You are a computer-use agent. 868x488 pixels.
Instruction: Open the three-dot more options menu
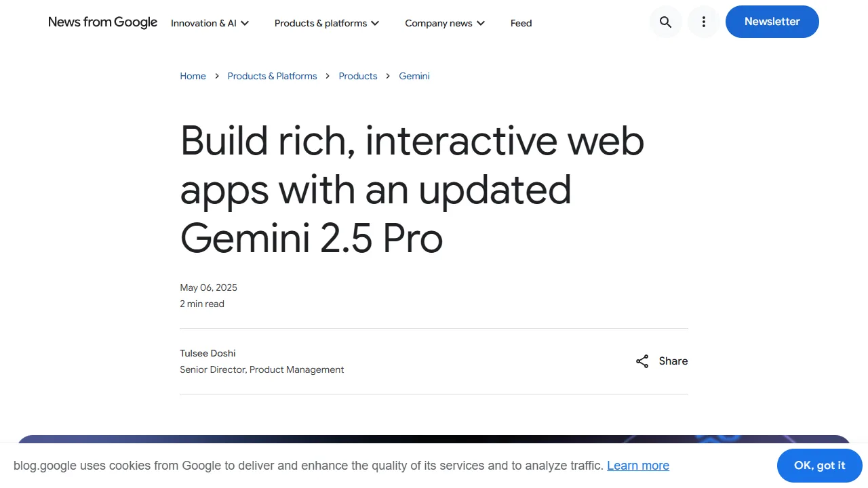(704, 22)
